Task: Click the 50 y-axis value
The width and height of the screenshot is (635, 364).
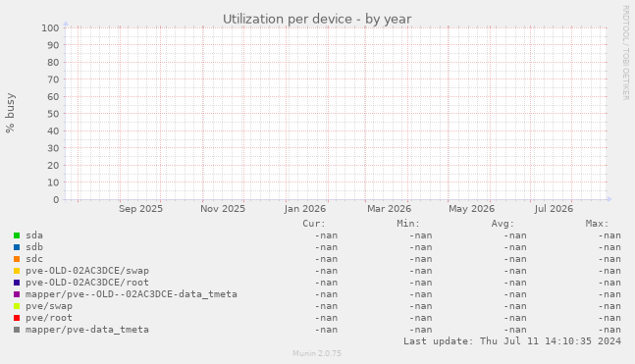Action: [53, 114]
